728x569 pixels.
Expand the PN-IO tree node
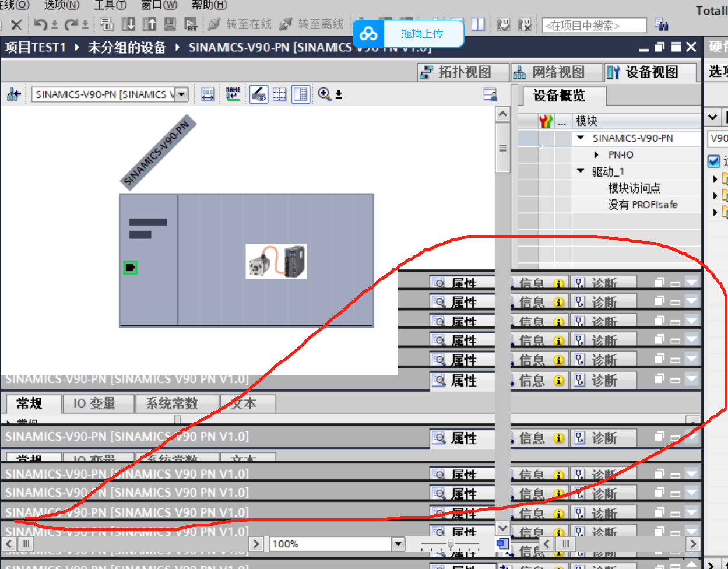tap(596, 155)
